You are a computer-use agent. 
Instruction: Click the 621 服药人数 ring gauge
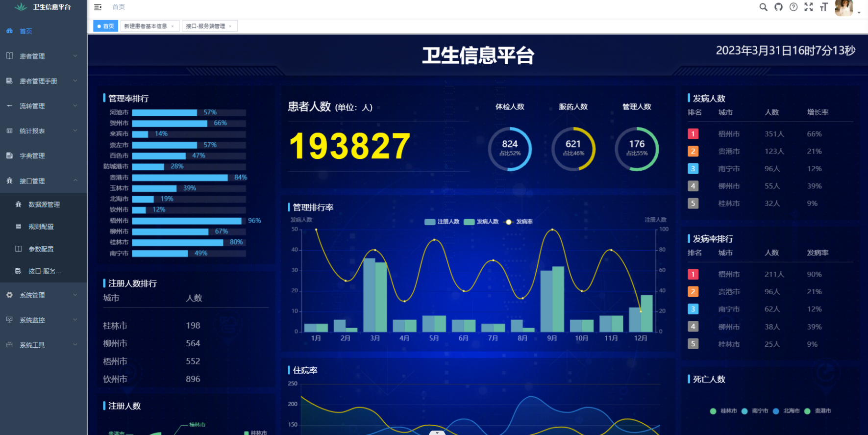point(573,149)
